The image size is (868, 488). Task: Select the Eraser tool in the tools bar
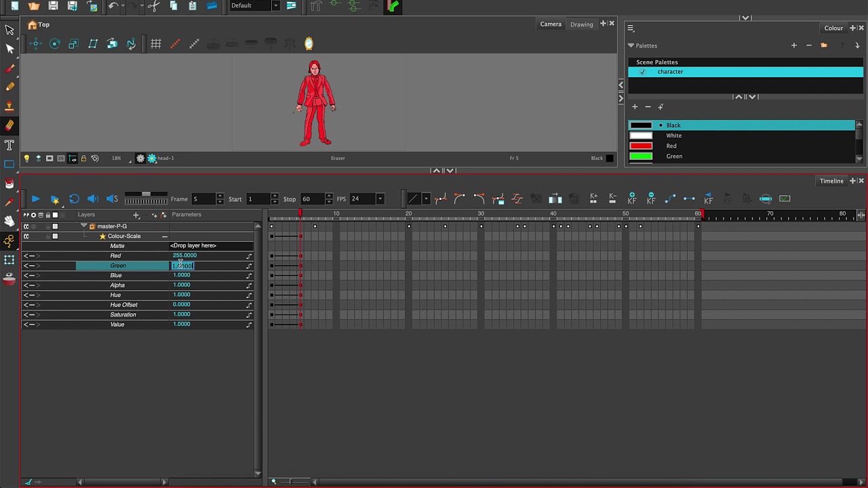(9, 125)
